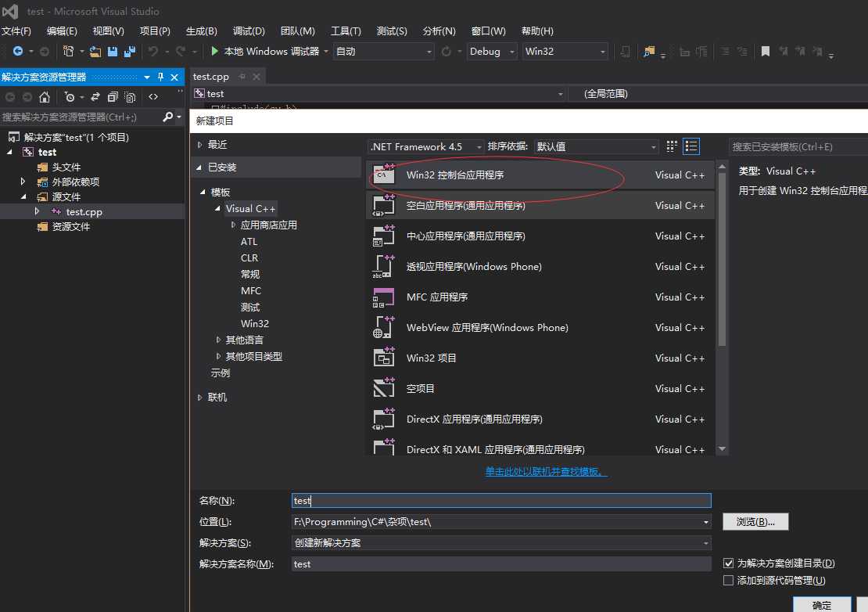868x612 pixels.
Task: Enable add to source control checkbox
Action: [x=729, y=581]
